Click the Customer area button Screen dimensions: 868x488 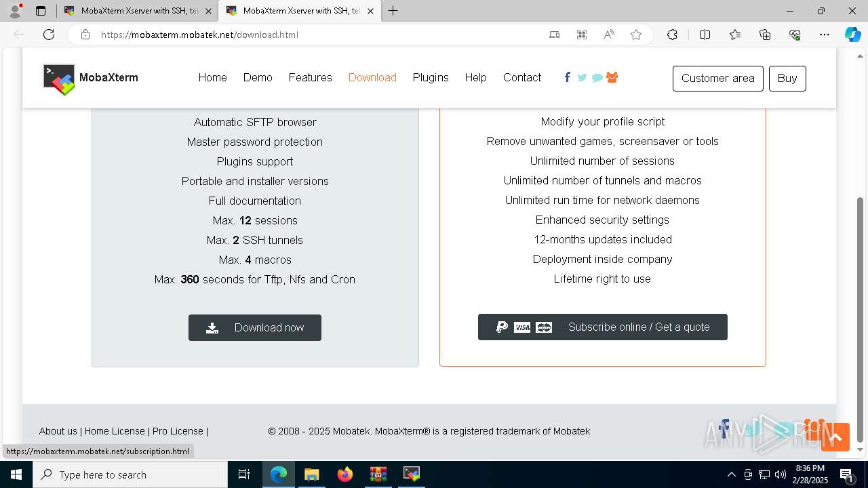[718, 79]
